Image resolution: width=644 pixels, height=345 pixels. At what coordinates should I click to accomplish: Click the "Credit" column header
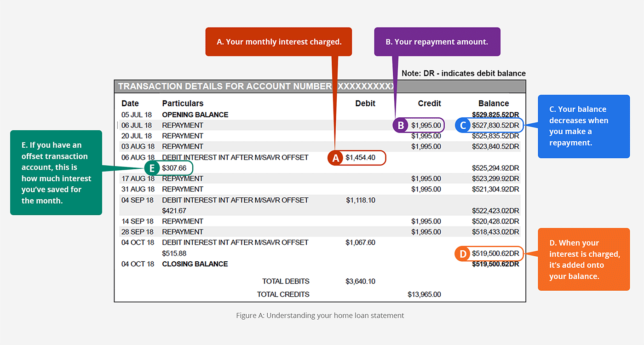click(x=429, y=103)
